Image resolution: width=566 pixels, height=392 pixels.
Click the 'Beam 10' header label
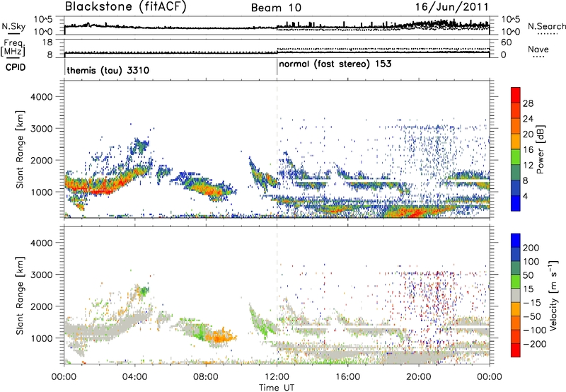(x=276, y=8)
